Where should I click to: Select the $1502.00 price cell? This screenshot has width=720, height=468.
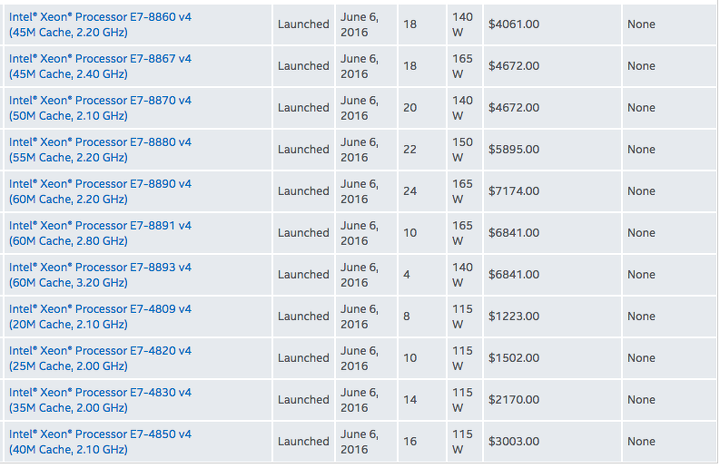[514, 359]
